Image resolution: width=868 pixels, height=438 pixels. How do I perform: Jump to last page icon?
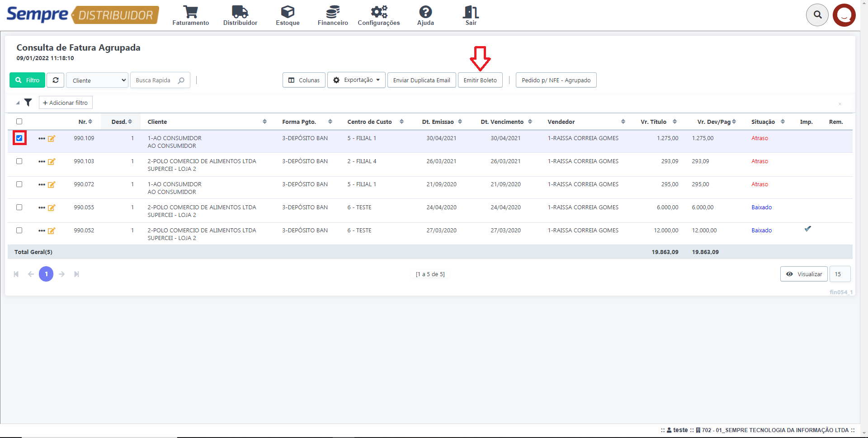click(77, 274)
